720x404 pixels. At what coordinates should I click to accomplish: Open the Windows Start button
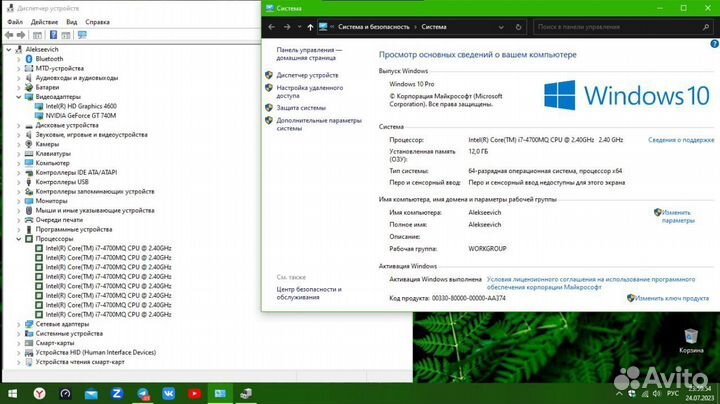(12, 393)
